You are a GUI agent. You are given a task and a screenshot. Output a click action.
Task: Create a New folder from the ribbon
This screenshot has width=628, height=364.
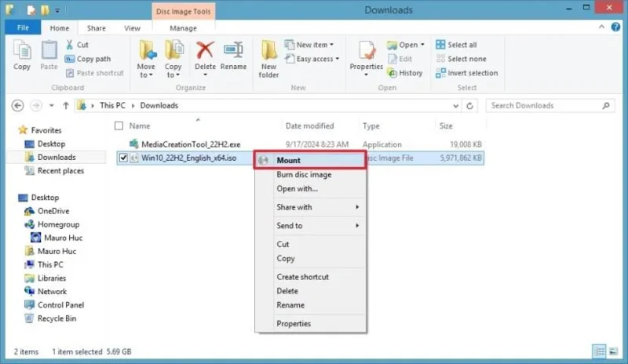click(x=268, y=59)
